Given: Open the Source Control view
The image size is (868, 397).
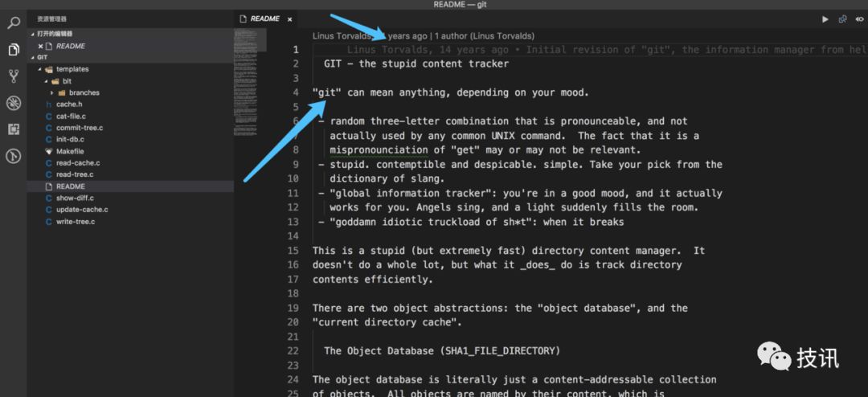Looking at the screenshot, I should pos(14,76).
